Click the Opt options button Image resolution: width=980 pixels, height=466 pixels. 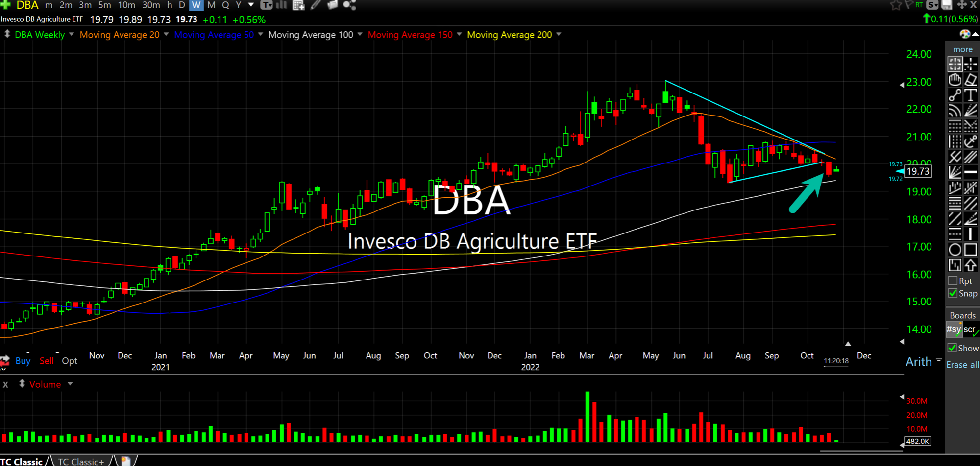click(x=70, y=361)
